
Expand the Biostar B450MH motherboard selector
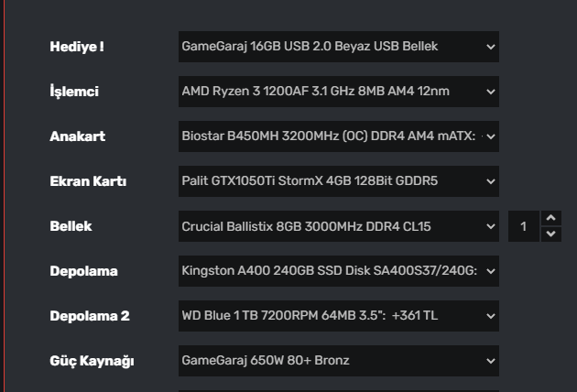pyautogui.click(x=338, y=136)
